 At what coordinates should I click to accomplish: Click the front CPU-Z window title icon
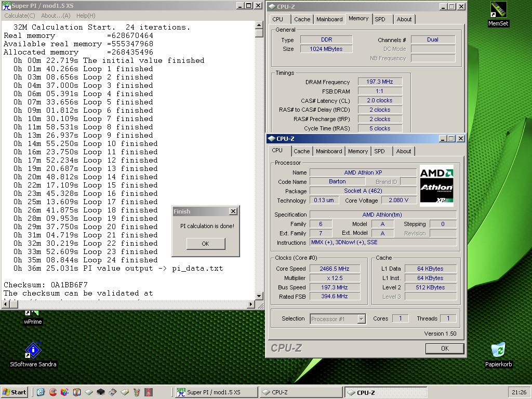click(271, 138)
